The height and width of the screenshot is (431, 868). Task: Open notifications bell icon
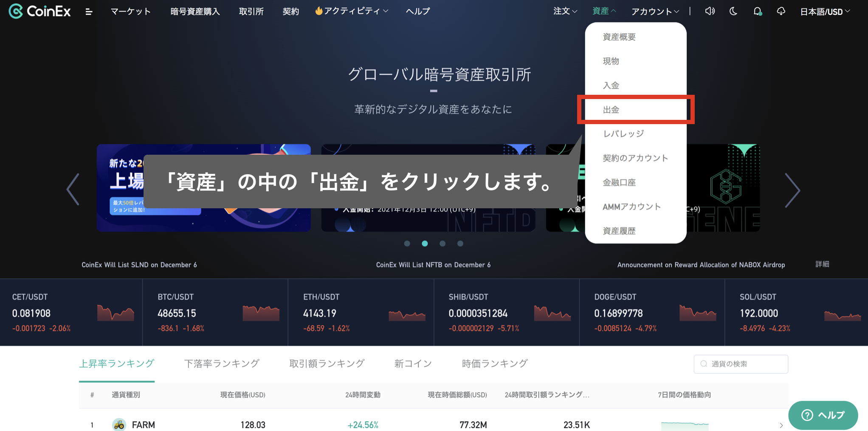[757, 11]
